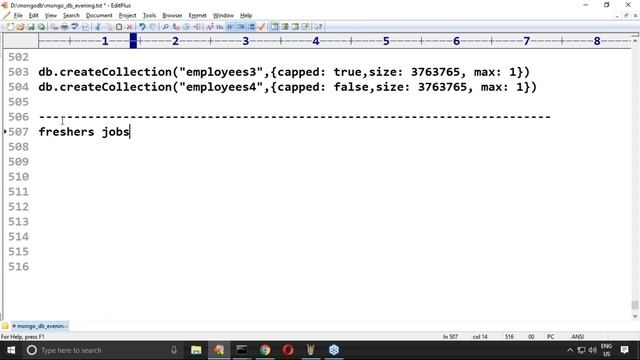Viewport: 640px width, 360px height.
Task: Open the Hex Viewer toolbar icon
Action: 220,27
